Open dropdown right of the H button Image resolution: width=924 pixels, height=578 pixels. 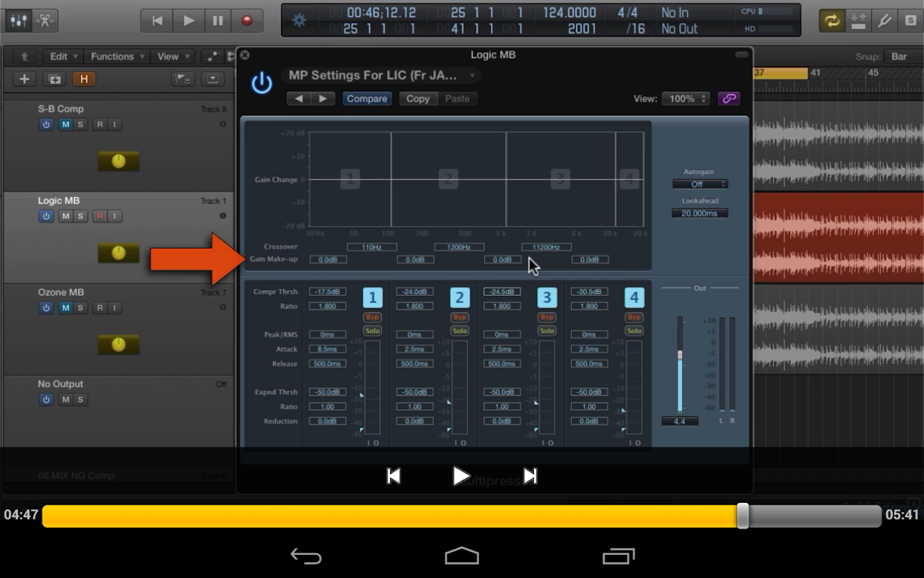pyautogui.click(x=183, y=79)
